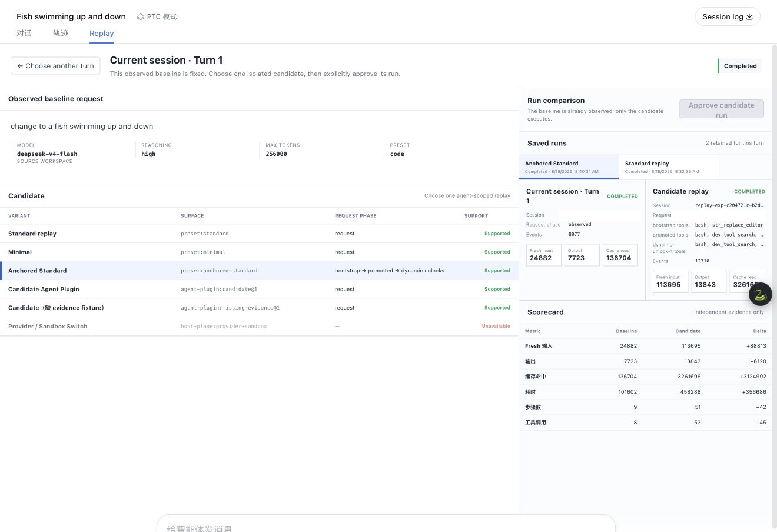Click the Session log button
The height and width of the screenshot is (532, 777).
728,16
